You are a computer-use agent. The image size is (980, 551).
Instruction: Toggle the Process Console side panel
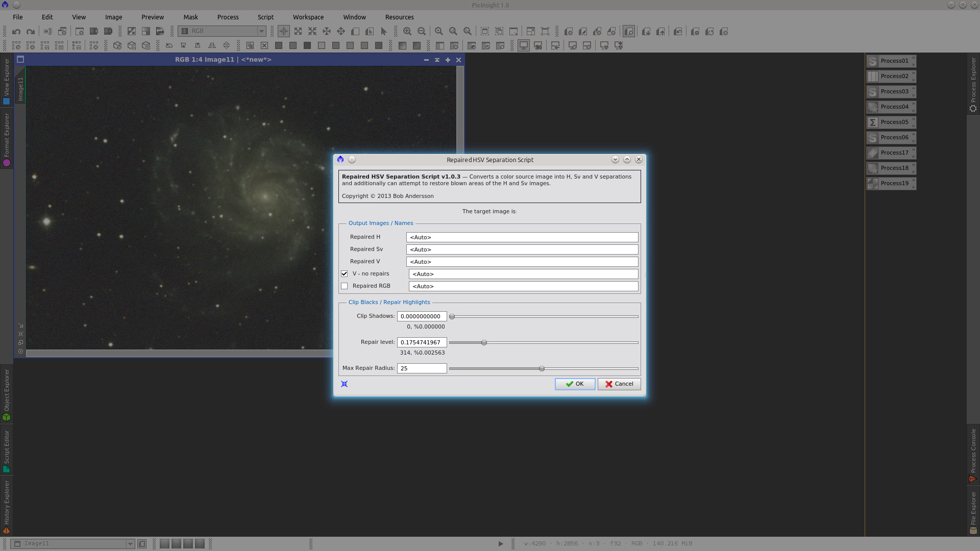click(x=973, y=454)
